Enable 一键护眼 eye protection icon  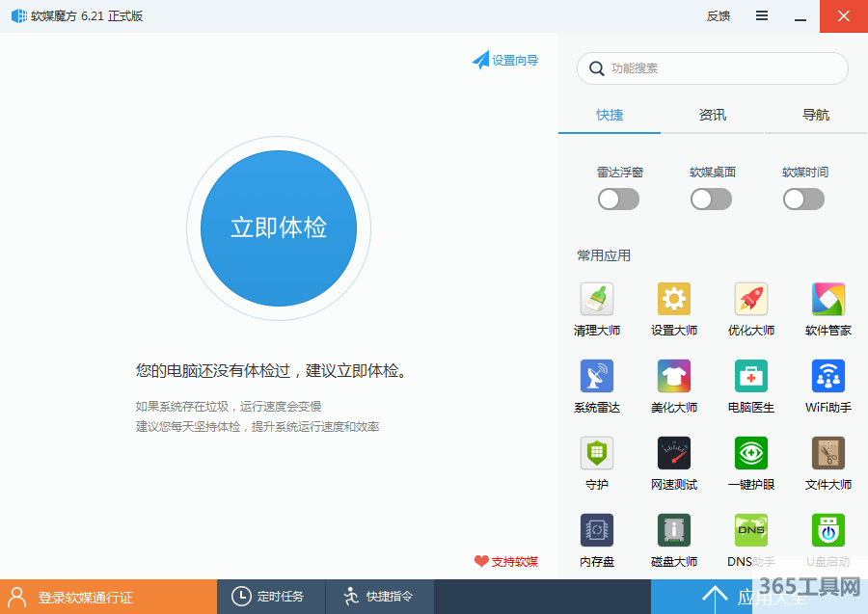[750, 453]
